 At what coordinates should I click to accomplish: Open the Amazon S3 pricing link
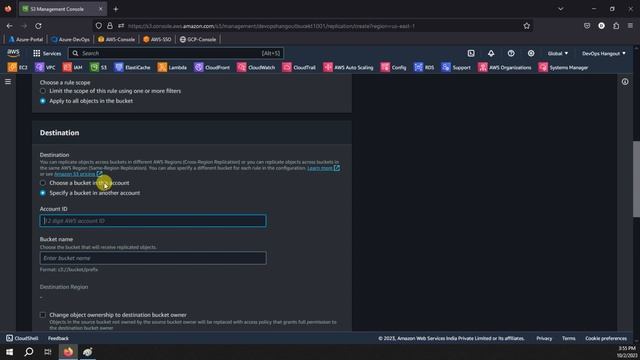[x=78, y=174]
